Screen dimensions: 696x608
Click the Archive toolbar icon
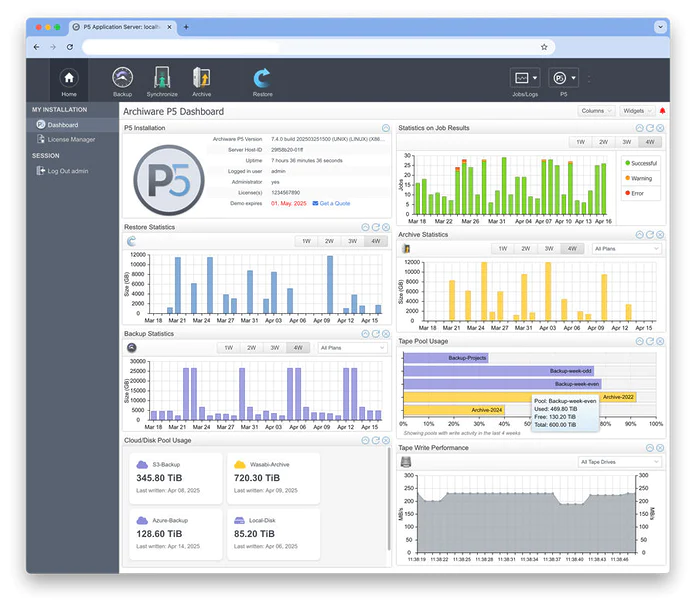pyautogui.click(x=201, y=80)
